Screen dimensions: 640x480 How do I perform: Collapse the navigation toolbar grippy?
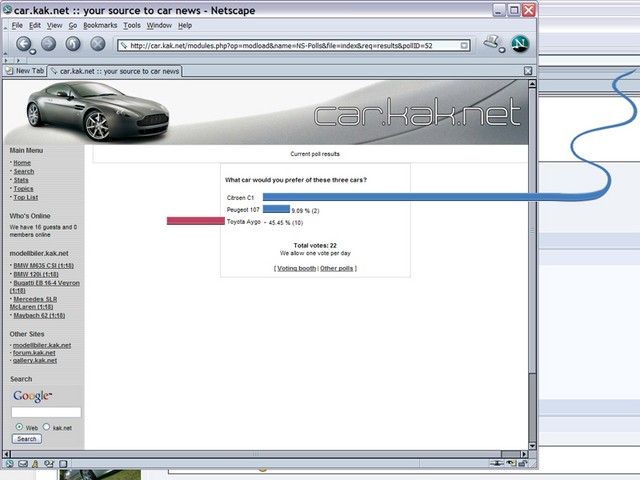pos(5,45)
